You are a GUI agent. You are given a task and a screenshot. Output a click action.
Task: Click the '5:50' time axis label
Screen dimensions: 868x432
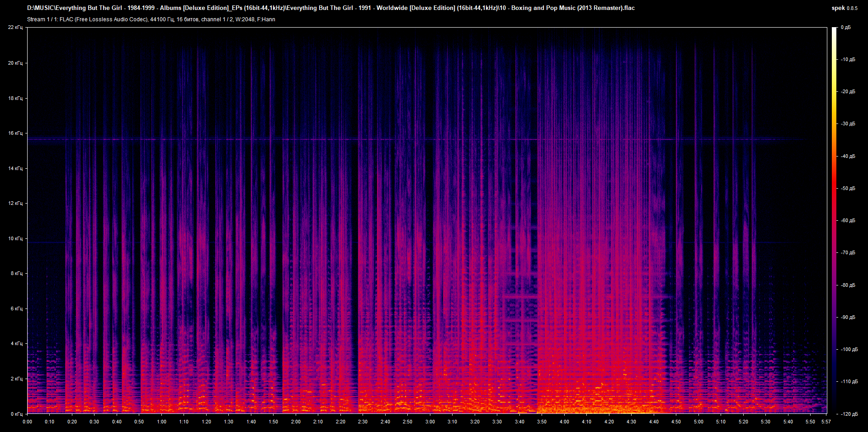point(810,422)
